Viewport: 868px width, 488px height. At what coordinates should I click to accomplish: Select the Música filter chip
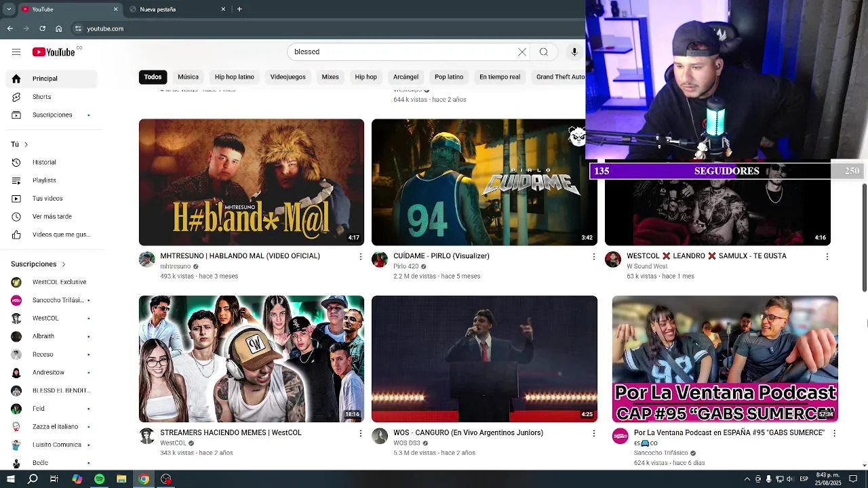tap(188, 77)
